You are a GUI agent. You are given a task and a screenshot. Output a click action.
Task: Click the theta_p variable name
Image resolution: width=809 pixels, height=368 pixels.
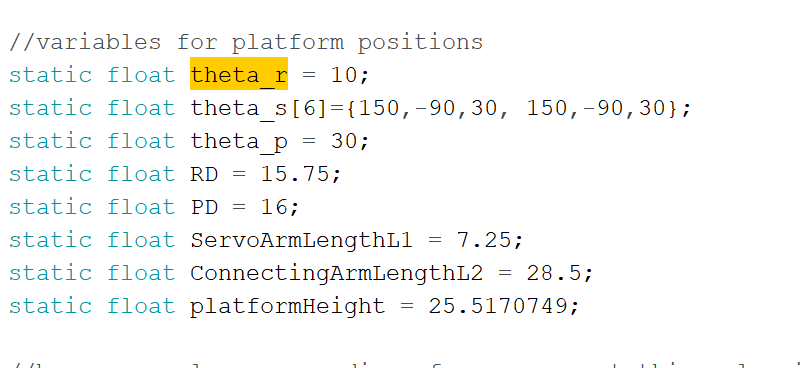(x=239, y=141)
